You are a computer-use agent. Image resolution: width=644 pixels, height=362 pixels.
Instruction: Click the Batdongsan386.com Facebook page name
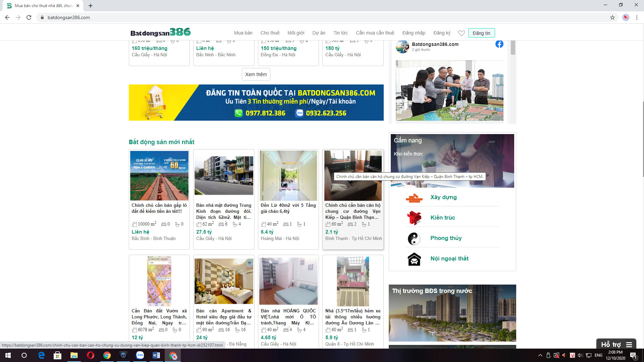(x=435, y=44)
